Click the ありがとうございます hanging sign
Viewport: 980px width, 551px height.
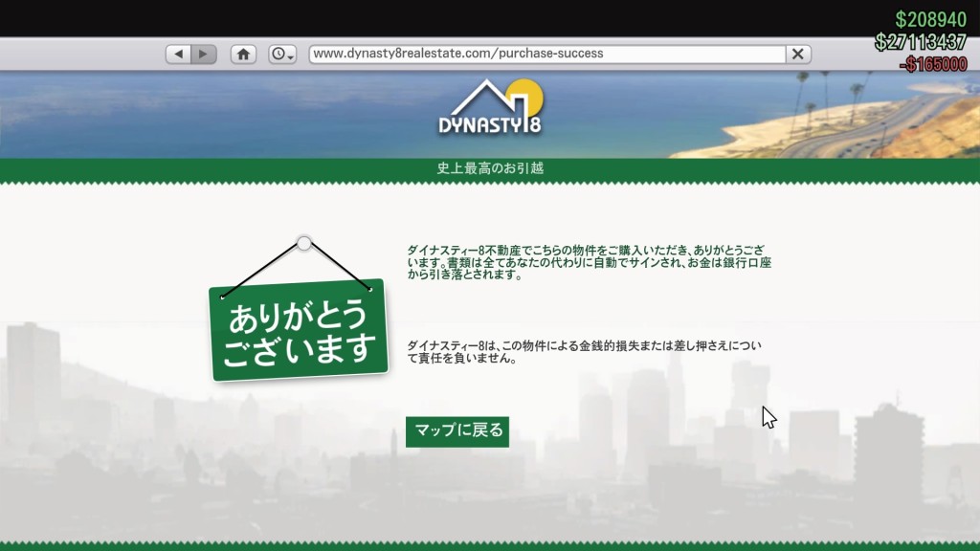(x=298, y=332)
